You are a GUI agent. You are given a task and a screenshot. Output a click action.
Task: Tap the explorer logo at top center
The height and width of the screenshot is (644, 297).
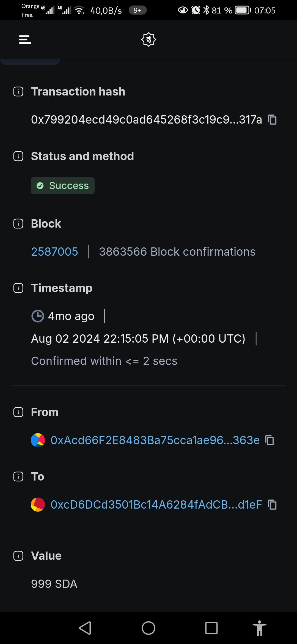tap(148, 39)
